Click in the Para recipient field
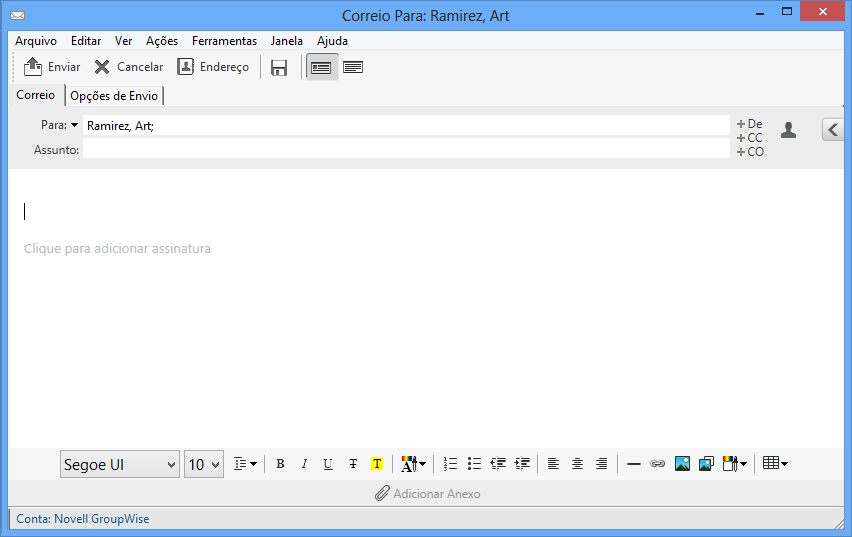852x537 pixels. 406,126
